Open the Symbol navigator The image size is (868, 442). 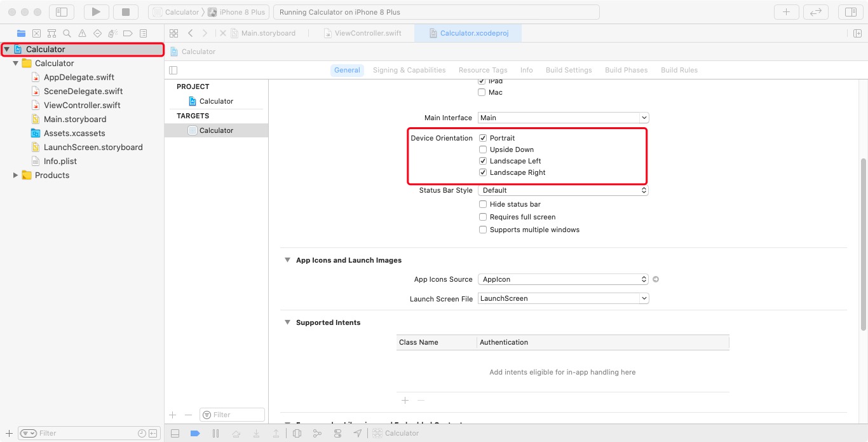52,33
